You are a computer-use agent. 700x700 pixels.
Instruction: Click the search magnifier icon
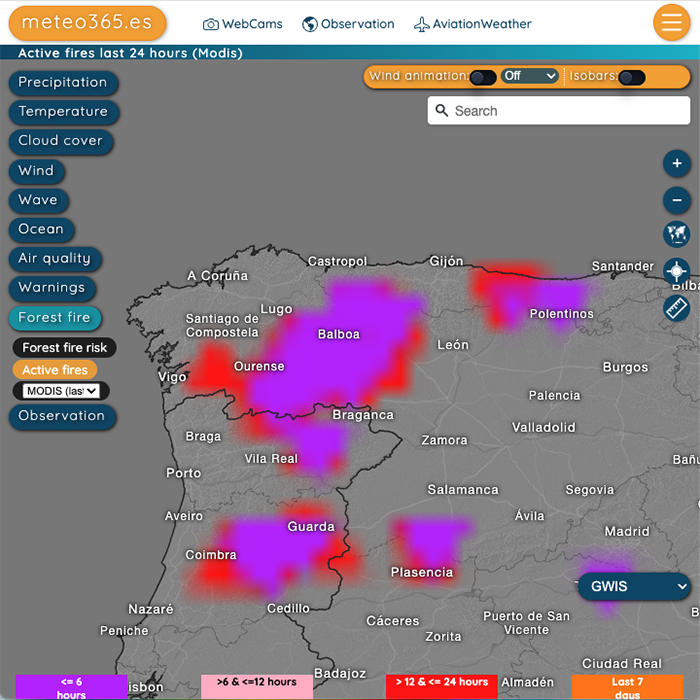pos(441,111)
